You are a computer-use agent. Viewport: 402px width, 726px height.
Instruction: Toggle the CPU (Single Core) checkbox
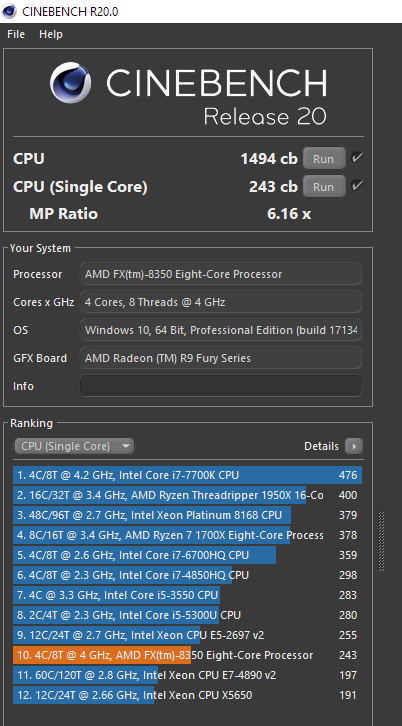click(x=357, y=186)
